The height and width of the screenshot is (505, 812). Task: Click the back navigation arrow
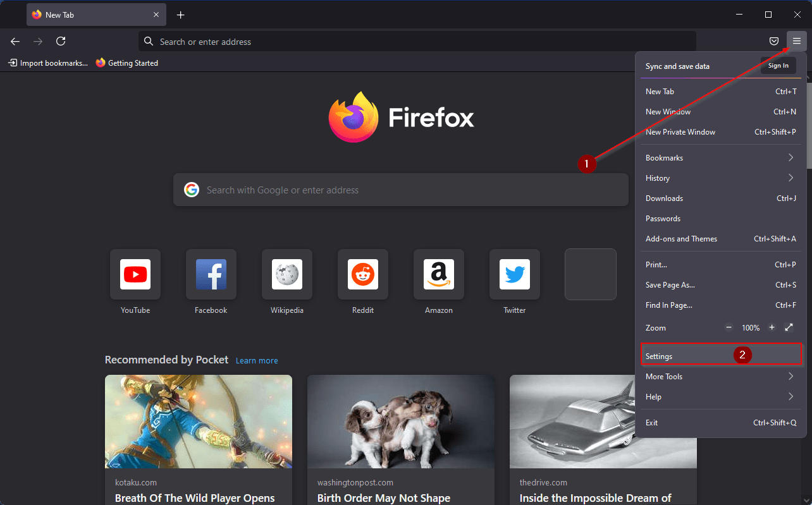pos(15,41)
